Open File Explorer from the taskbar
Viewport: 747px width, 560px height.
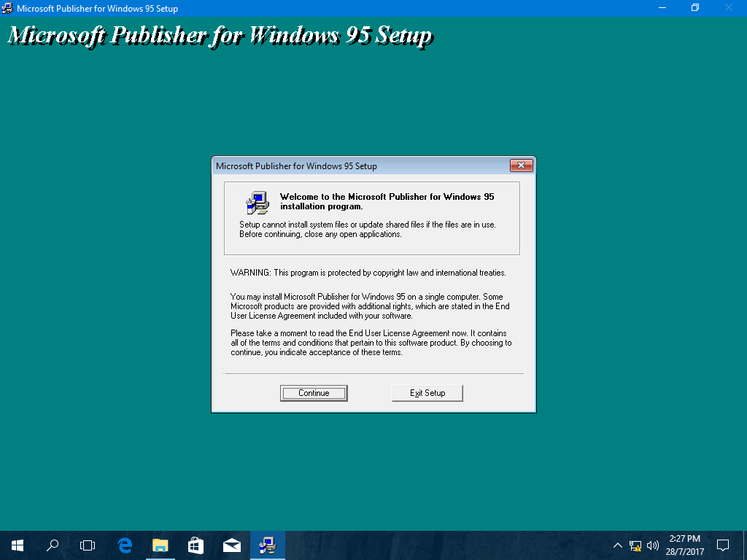(x=160, y=545)
